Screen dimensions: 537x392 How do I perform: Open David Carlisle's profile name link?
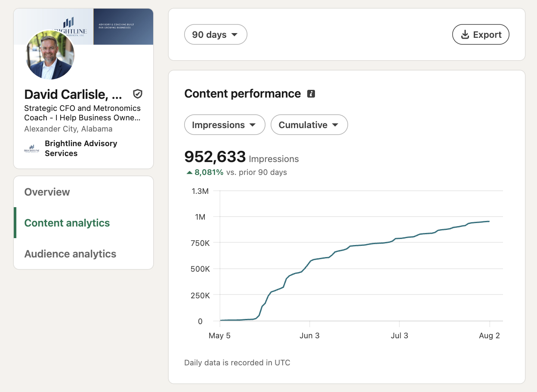(73, 94)
